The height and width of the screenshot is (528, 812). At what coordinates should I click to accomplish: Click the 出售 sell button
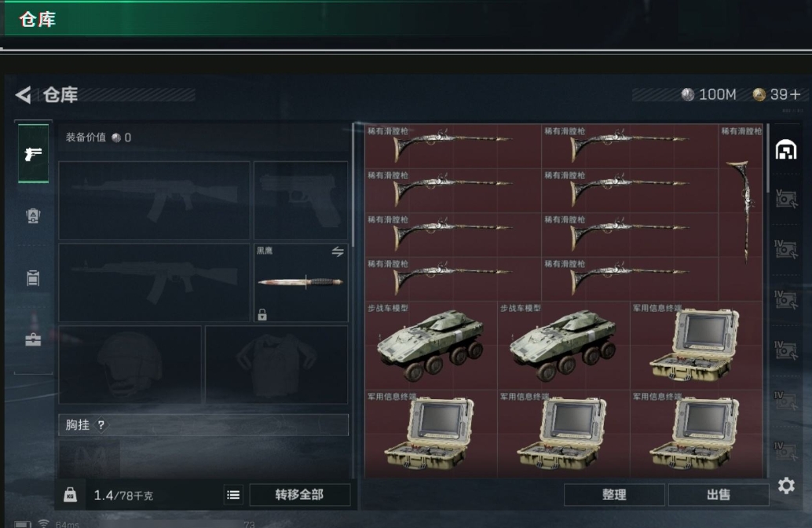coord(719,495)
